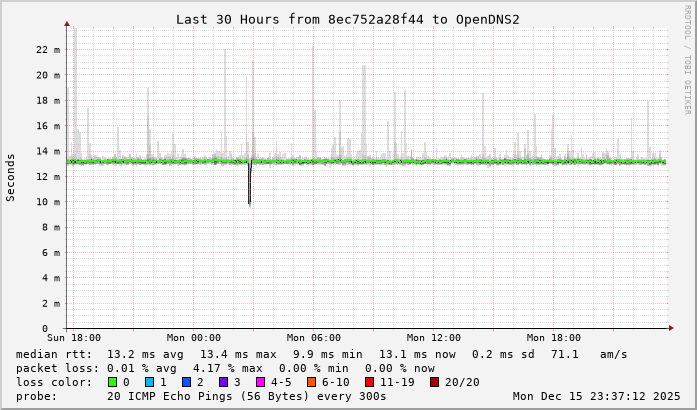This screenshot has height=410, width=697.
Task: Pick the purple swatch for loss 3
Action: point(224,382)
